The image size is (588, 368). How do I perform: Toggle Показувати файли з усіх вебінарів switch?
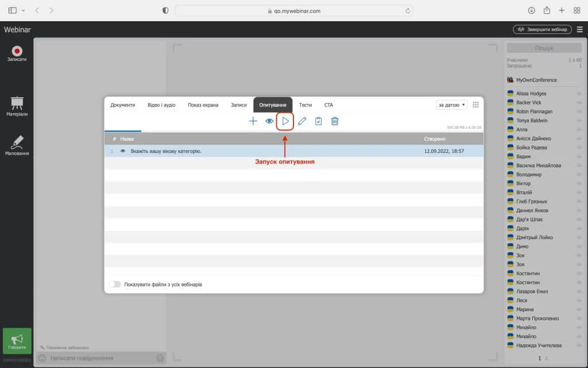click(115, 284)
